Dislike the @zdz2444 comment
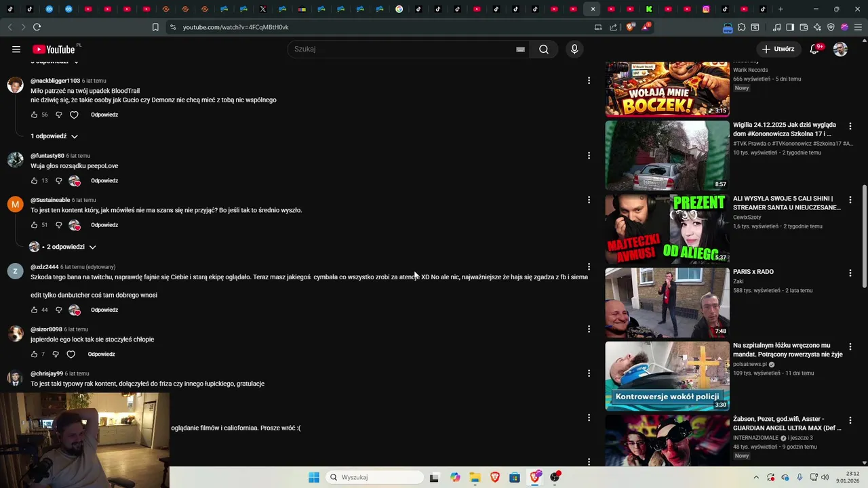 point(58,310)
